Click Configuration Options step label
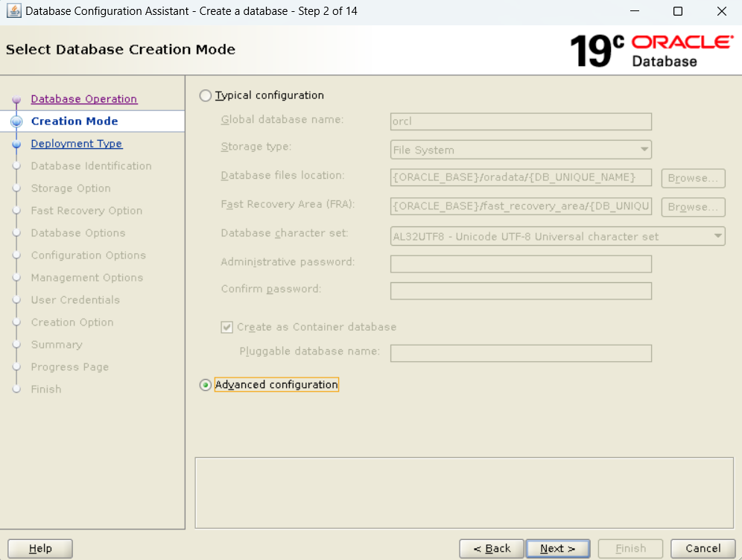 [89, 255]
